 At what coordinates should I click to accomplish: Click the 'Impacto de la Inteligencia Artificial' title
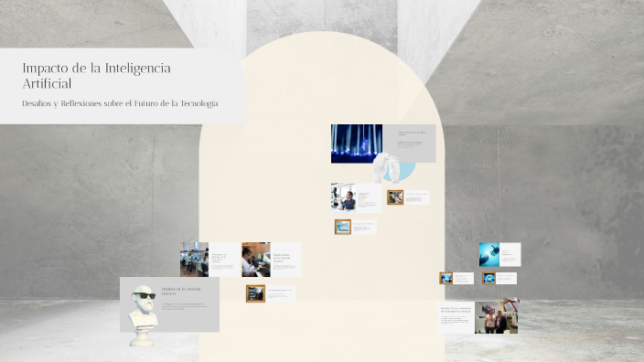click(x=97, y=76)
